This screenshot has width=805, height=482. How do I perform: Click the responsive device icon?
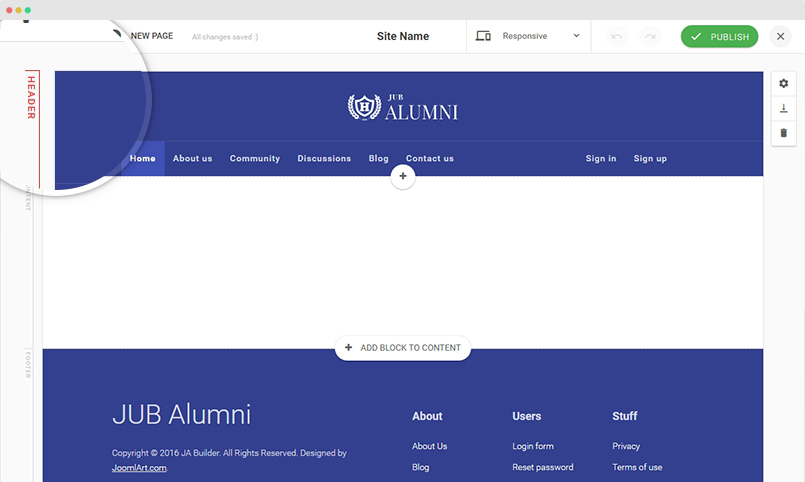tap(484, 36)
